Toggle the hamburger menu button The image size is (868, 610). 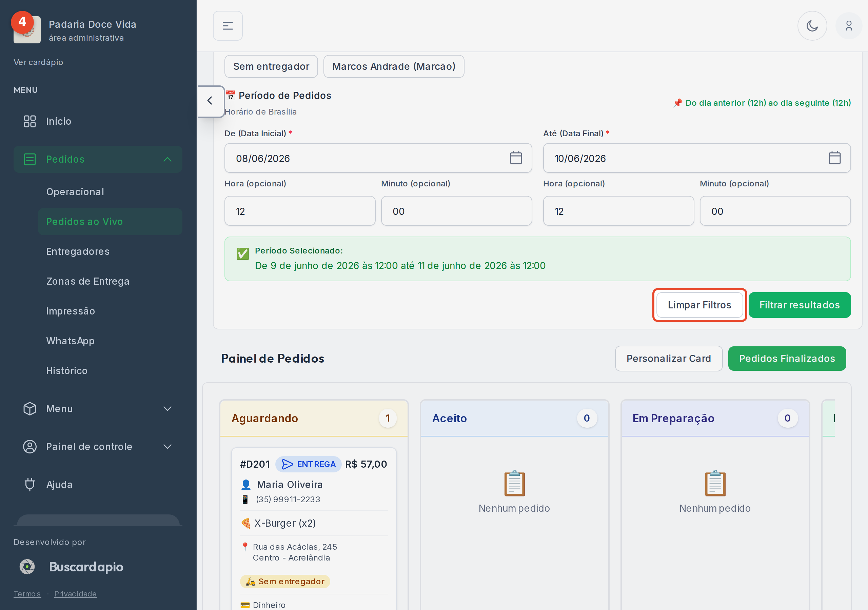[x=228, y=26]
